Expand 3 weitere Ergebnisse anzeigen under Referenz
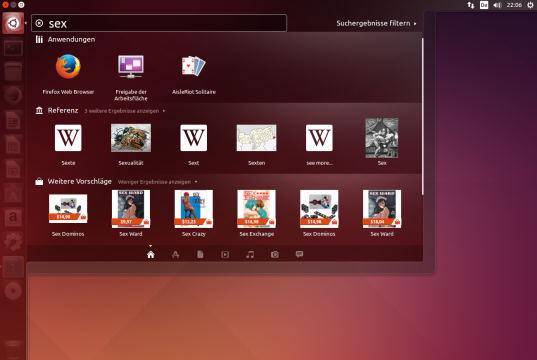Viewport: 537px width, 360px height. coord(125,111)
